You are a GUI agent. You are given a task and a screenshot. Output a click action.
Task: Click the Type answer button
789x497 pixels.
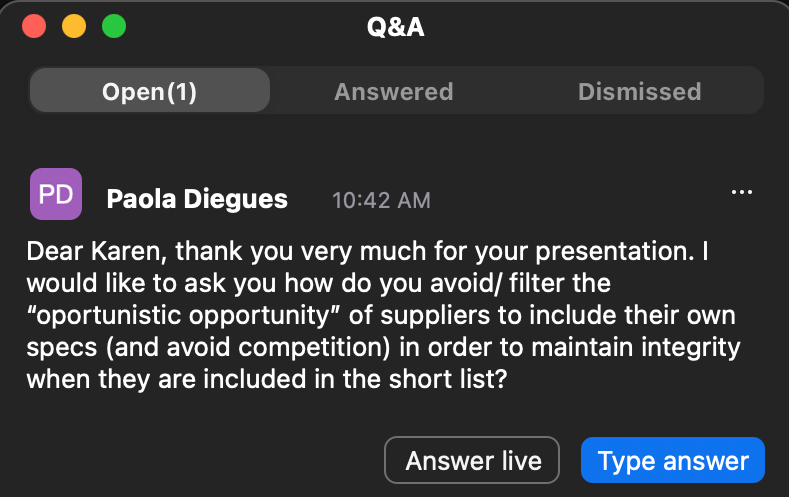(672, 461)
